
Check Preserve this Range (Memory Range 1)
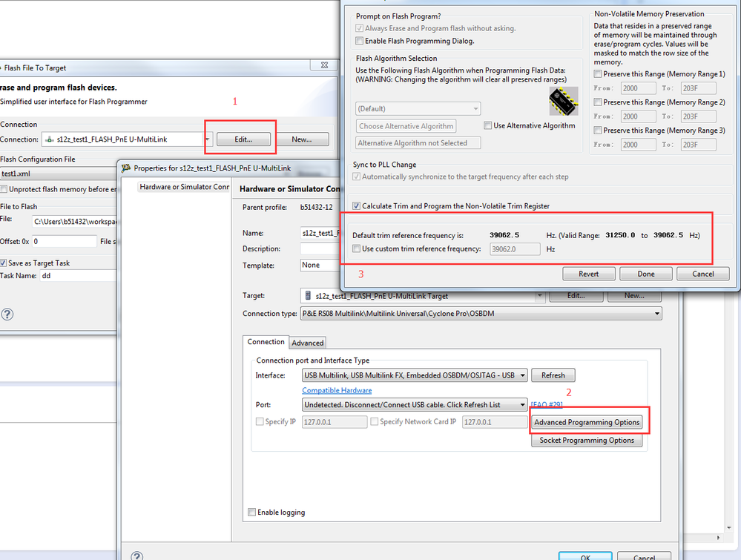click(x=598, y=74)
